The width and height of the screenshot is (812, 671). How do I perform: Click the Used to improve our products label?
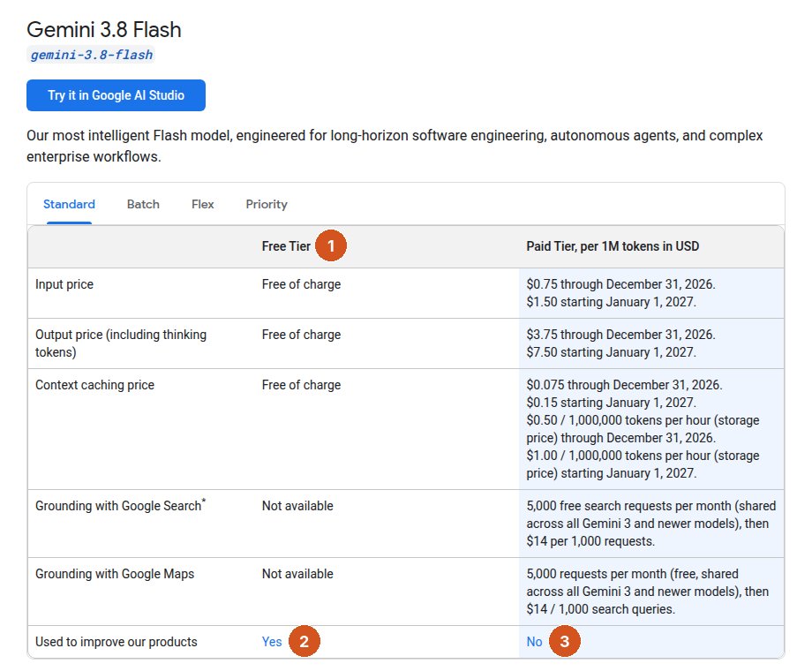pos(116,642)
